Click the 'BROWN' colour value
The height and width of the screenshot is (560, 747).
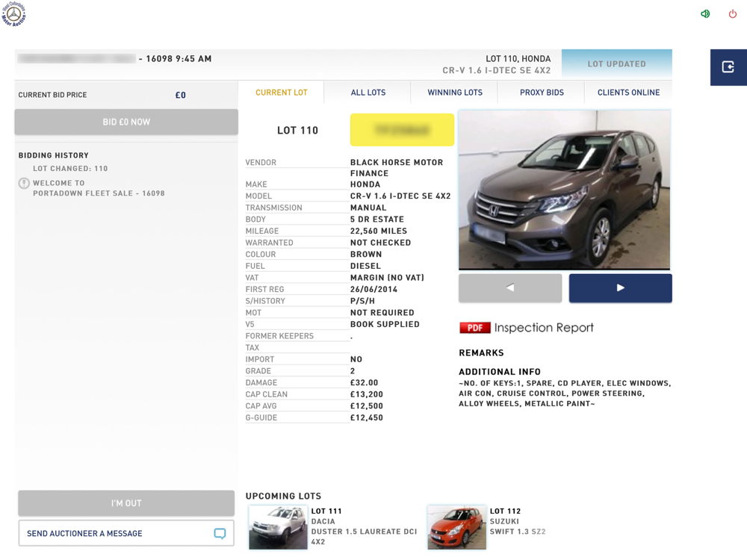pos(366,255)
